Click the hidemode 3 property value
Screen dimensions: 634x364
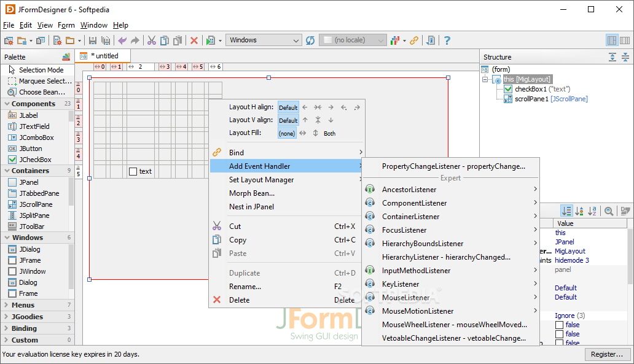(x=572, y=260)
